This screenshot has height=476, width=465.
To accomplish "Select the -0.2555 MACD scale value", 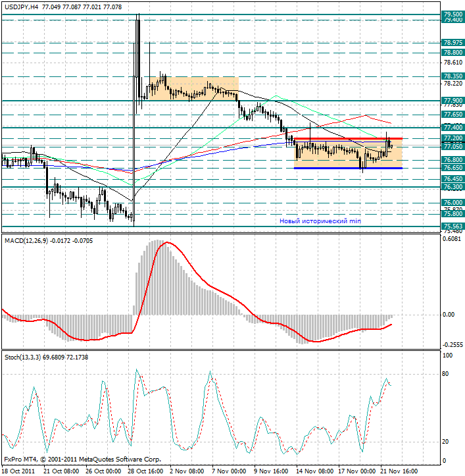I will [x=453, y=345].
